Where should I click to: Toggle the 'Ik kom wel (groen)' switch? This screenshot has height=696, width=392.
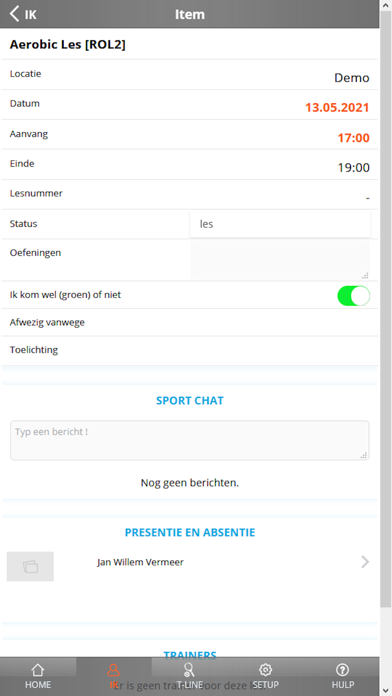click(353, 296)
